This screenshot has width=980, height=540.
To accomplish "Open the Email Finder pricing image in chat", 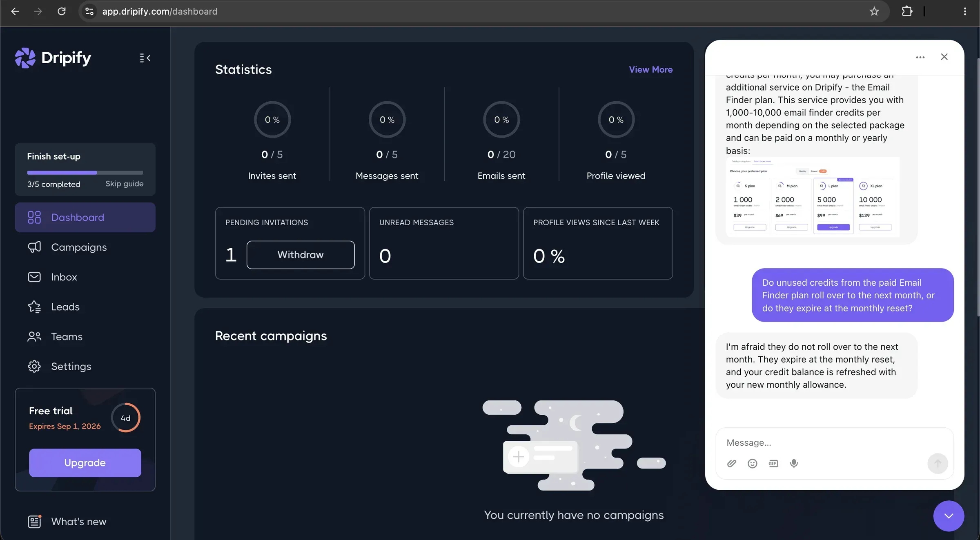I will click(x=813, y=197).
